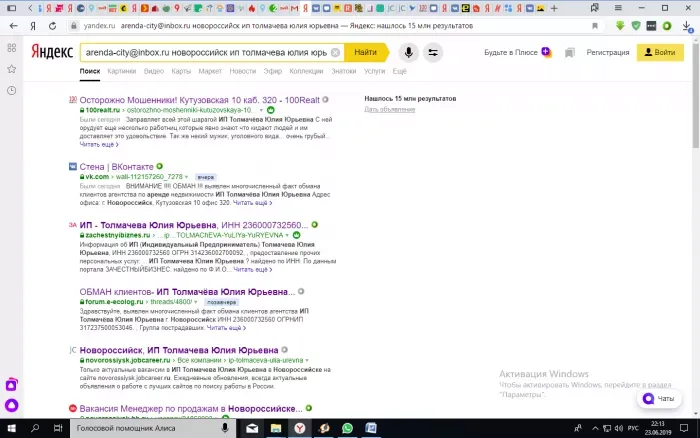Image resolution: width=700 pixels, height=438 pixels.
Task: Click the site security lock icon in address bar
Action: point(74,26)
